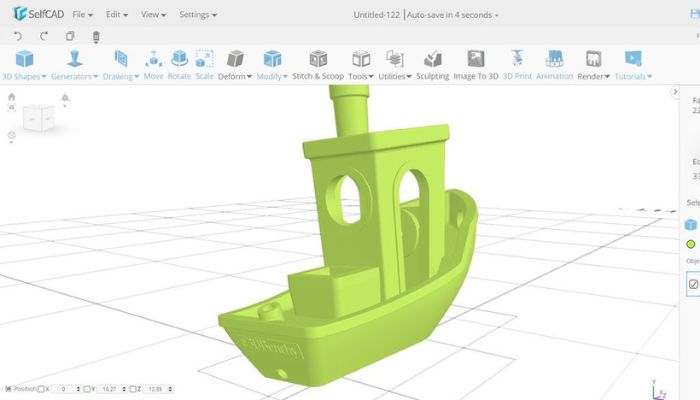
Task: Expand the Tools dropdown arrow
Action: tap(371, 77)
